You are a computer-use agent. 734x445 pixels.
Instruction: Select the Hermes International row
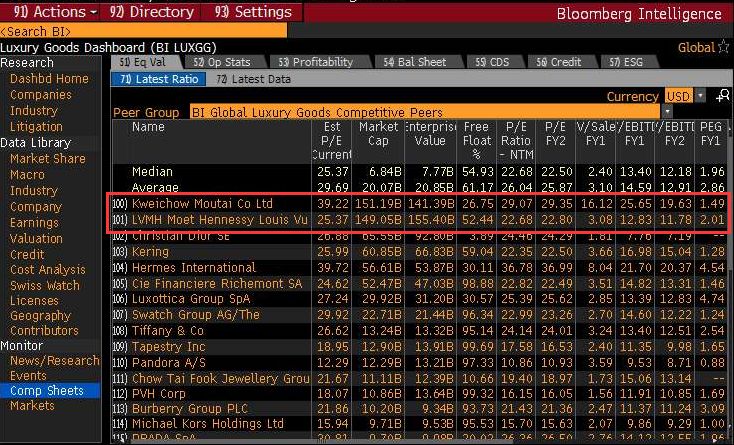419,268
